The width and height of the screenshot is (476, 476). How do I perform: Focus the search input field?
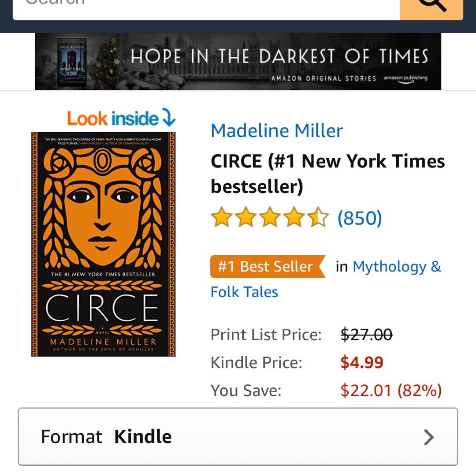tap(203, 8)
